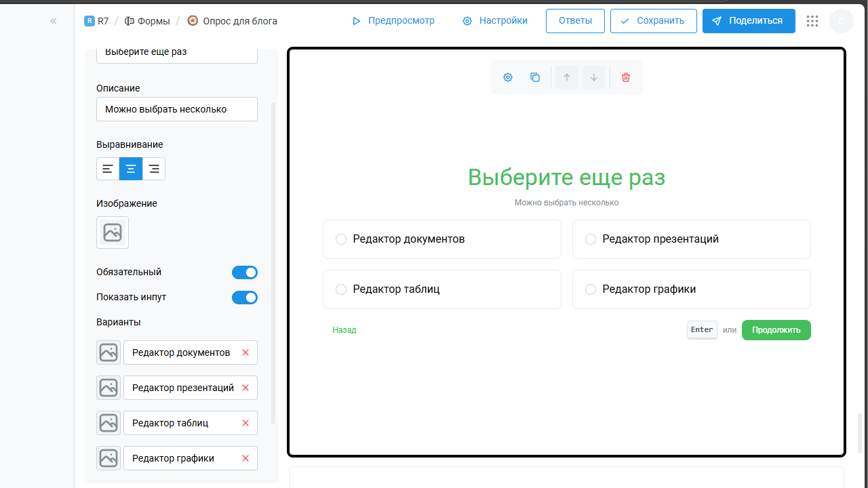The image size is (868, 488).
Task: Open the R7 workspace breadcrumb
Action: pos(96,21)
